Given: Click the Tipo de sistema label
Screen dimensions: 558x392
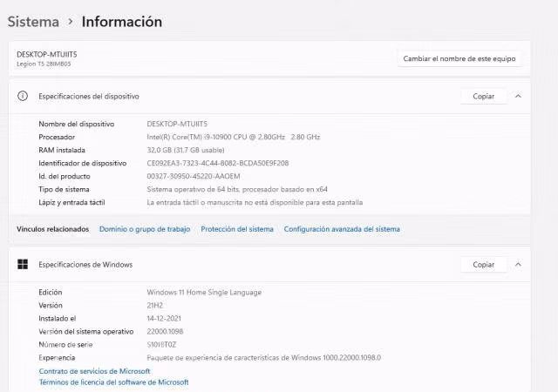Looking at the screenshot, I should [x=64, y=189].
